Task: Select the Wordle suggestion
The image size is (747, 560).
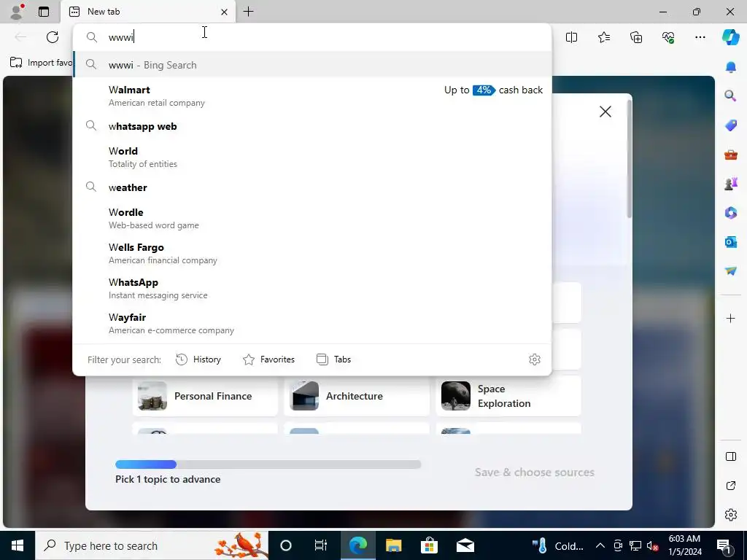Action: point(312,218)
